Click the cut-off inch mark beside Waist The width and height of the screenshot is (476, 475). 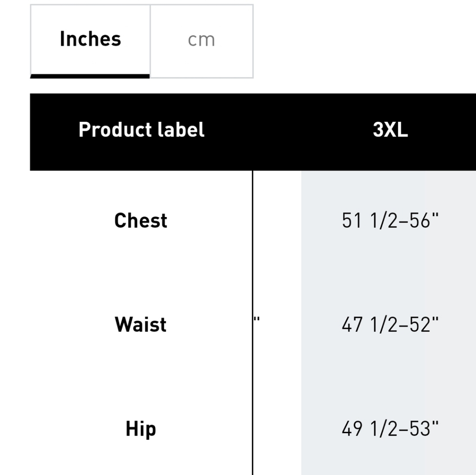coord(257,319)
